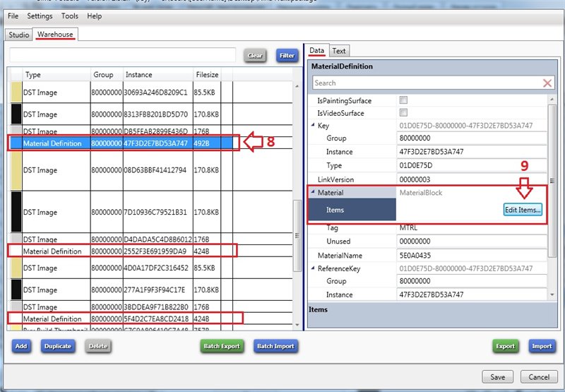Click the Filter button
565x392 pixels.
coord(287,55)
